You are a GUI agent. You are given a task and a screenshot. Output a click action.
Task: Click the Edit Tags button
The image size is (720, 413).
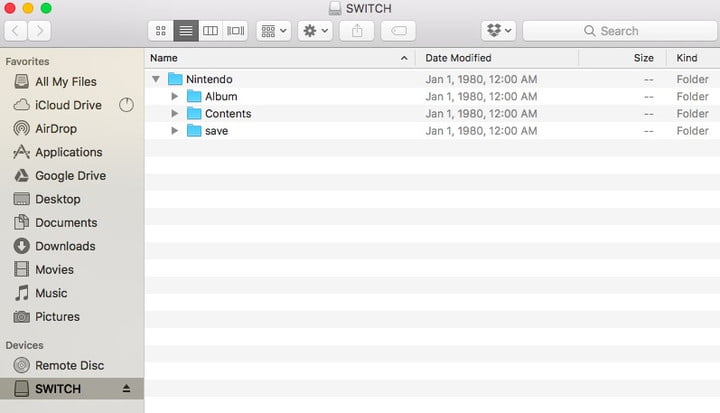point(398,31)
